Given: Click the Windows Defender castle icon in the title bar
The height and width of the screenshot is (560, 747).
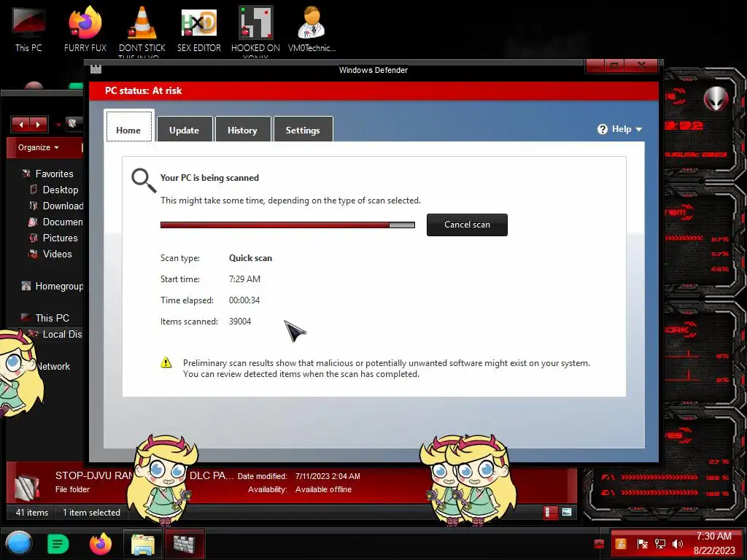Looking at the screenshot, I should [96, 69].
